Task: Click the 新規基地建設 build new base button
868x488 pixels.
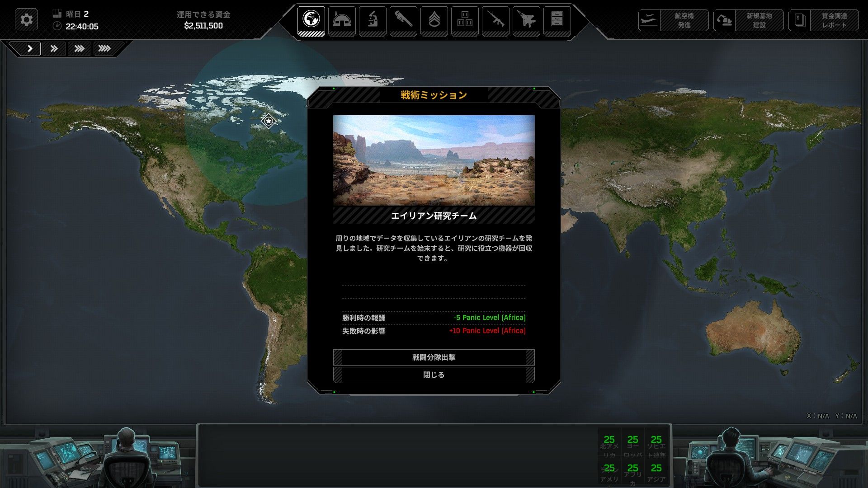Action: click(x=748, y=20)
